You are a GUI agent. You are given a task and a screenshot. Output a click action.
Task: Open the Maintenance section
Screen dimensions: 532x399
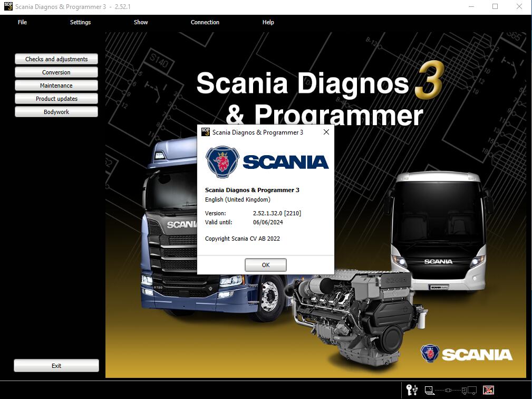(56, 85)
